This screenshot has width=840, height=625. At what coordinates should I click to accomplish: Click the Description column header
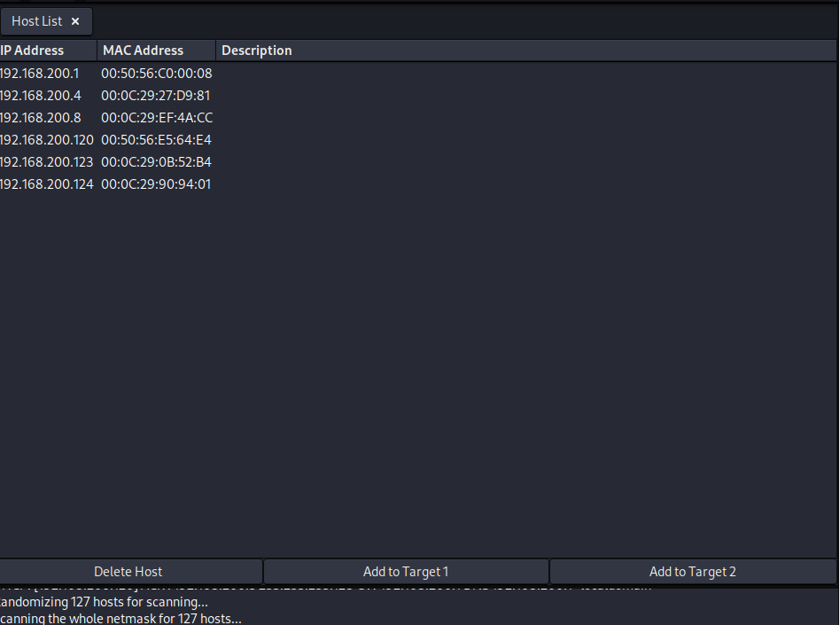point(257,51)
